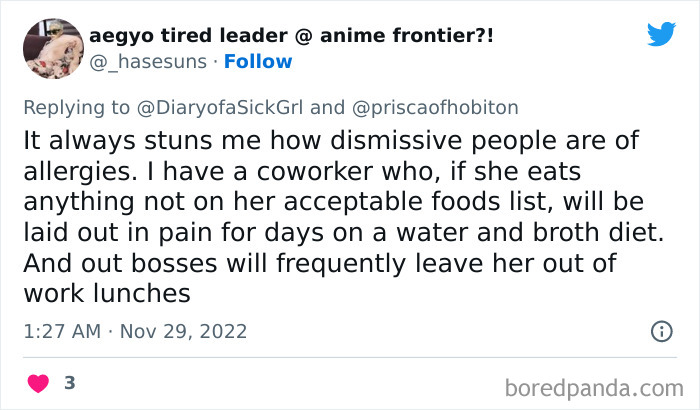The width and height of the screenshot is (700, 410).
Task: Click the '1:27 AM' time text
Action: pos(61,331)
